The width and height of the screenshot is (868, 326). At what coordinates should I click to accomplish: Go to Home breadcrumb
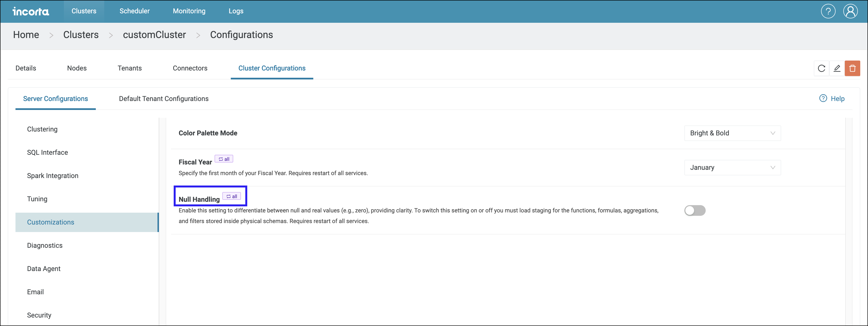point(26,35)
